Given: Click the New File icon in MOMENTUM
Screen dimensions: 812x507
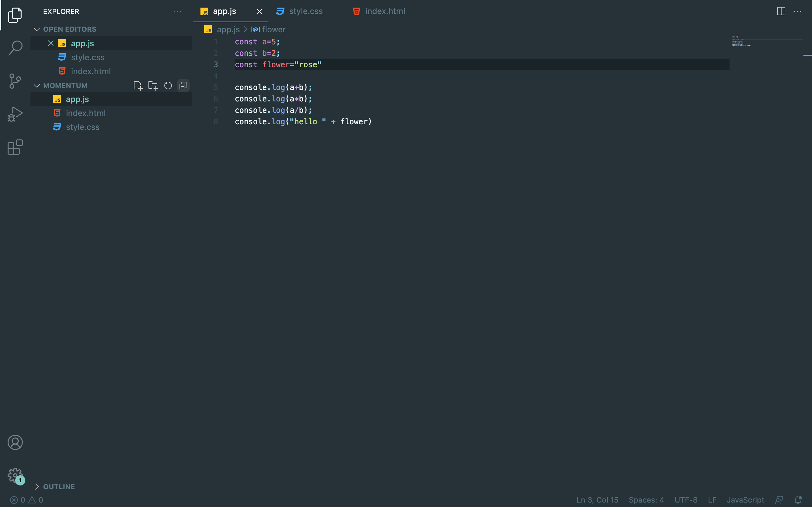Looking at the screenshot, I should (x=138, y=86).
